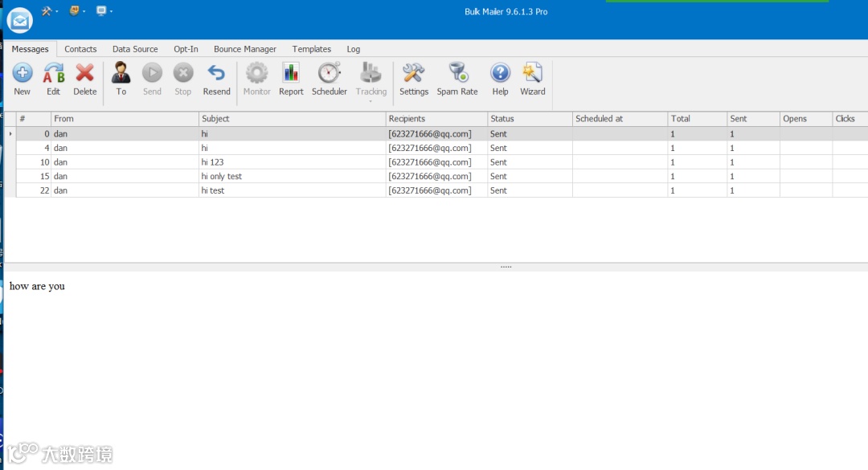This screenshot has width=868, height=470.
Task: Expand the Tracking dropdown arrow
Action: coord(371,101)
